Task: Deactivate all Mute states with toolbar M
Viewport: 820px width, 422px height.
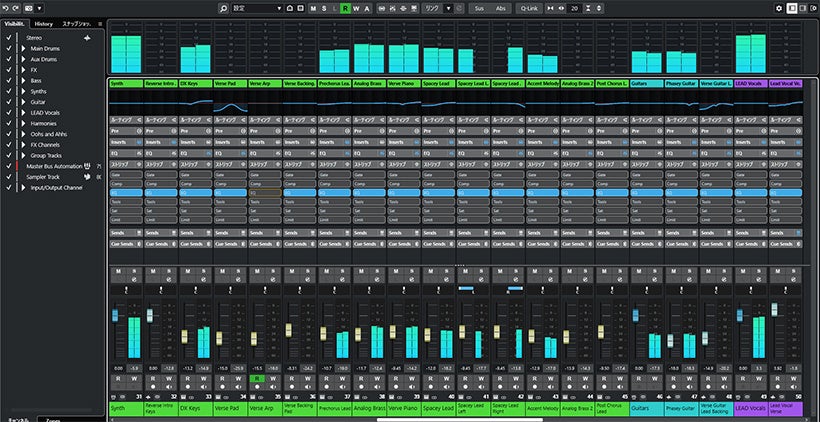Action: (312, 8)
